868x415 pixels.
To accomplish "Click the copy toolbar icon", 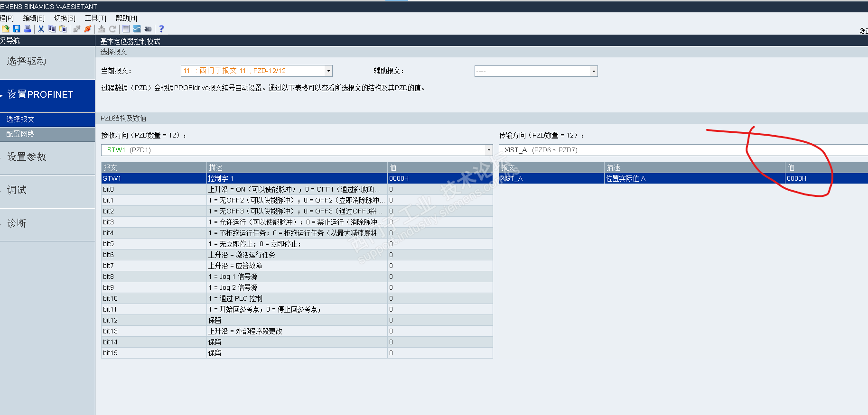I will click(x=52, y=29).
